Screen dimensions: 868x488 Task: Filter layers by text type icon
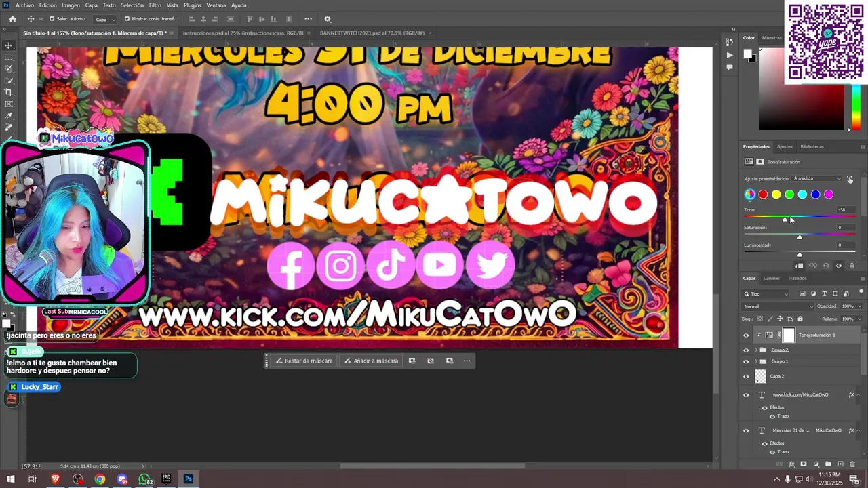click(825, 293)
